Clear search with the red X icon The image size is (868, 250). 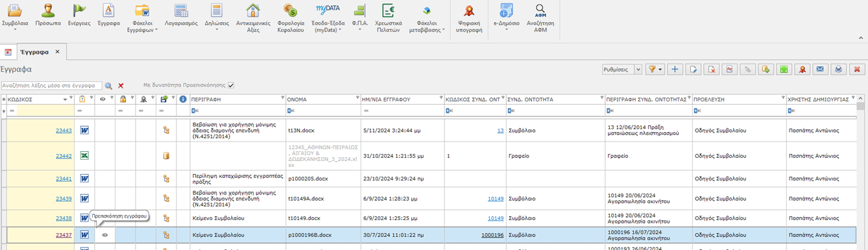coord(121,86)
